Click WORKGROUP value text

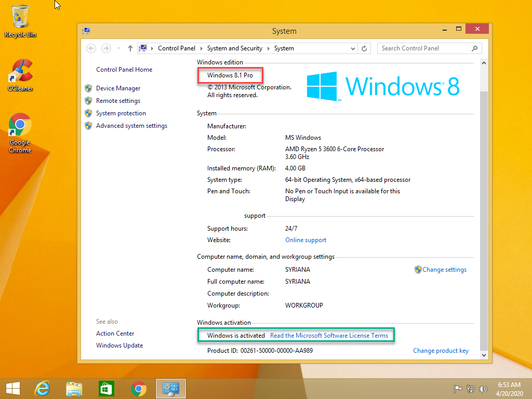pyautogui.click(x=304, y=305)
